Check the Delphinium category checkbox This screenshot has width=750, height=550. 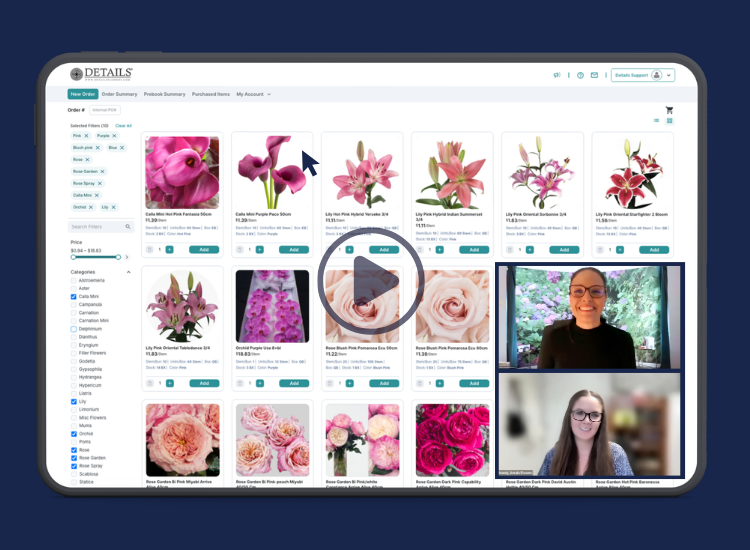pyautogui.click(x=74, y=328)
